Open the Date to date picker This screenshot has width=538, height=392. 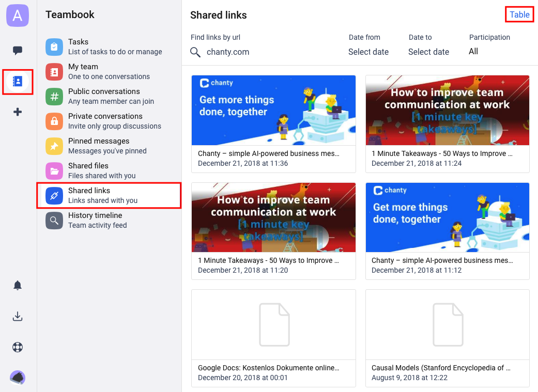pos(428,52)
